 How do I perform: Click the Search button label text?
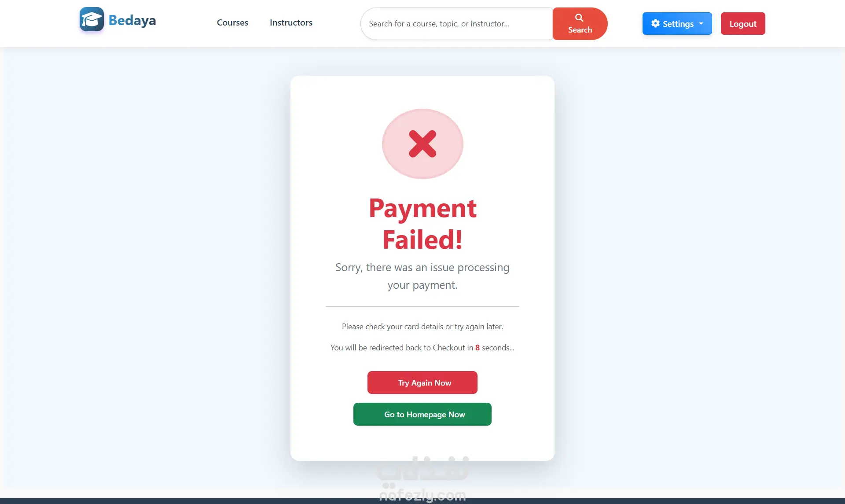tap(580, 30)
